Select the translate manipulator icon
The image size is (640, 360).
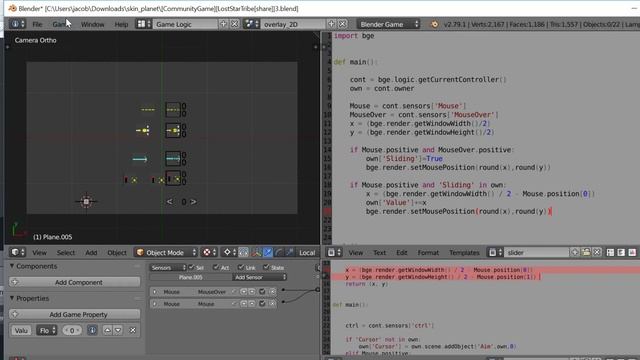[x=267, y=253]
